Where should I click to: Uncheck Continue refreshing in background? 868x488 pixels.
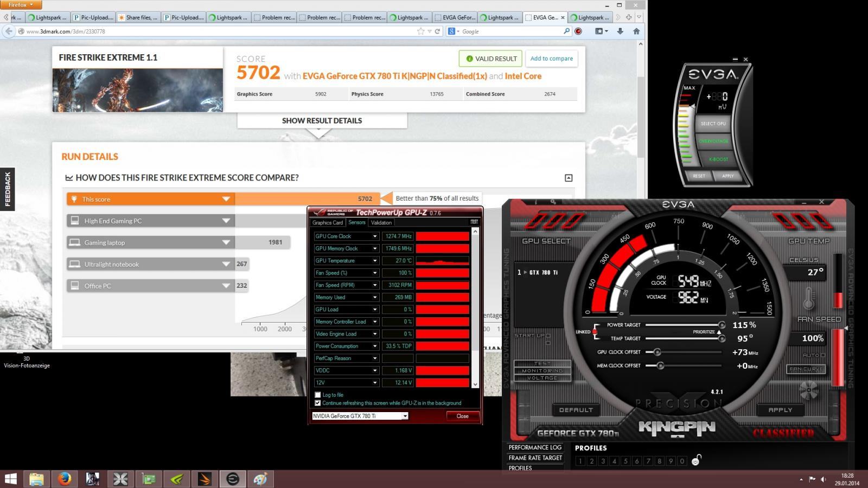coord(318,403)
